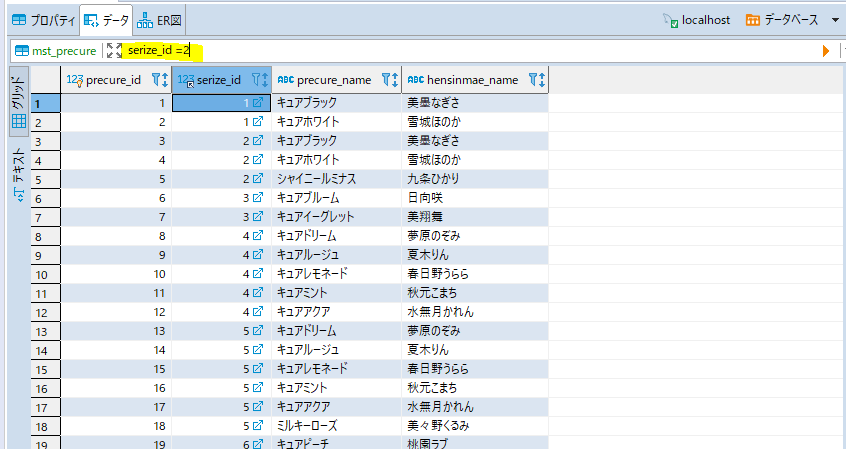Open foreign key link in row 17
The width and height of the screenshot is (846, 449).
(x=258, y=406)
